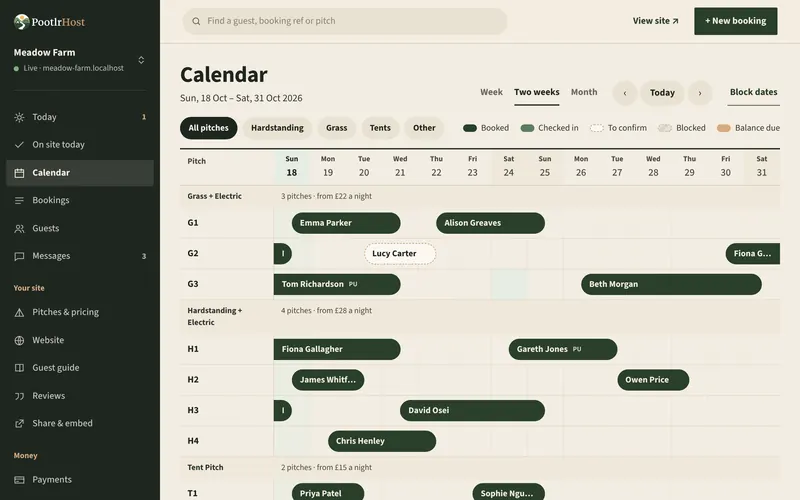
Task: Open David Osei booking on H3
Action: (472, 411)
